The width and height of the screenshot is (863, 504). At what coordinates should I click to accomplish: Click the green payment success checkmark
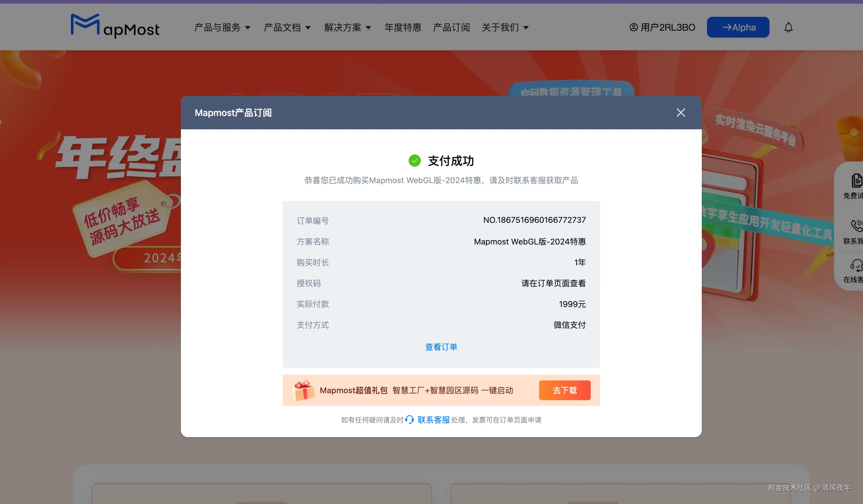414,161
